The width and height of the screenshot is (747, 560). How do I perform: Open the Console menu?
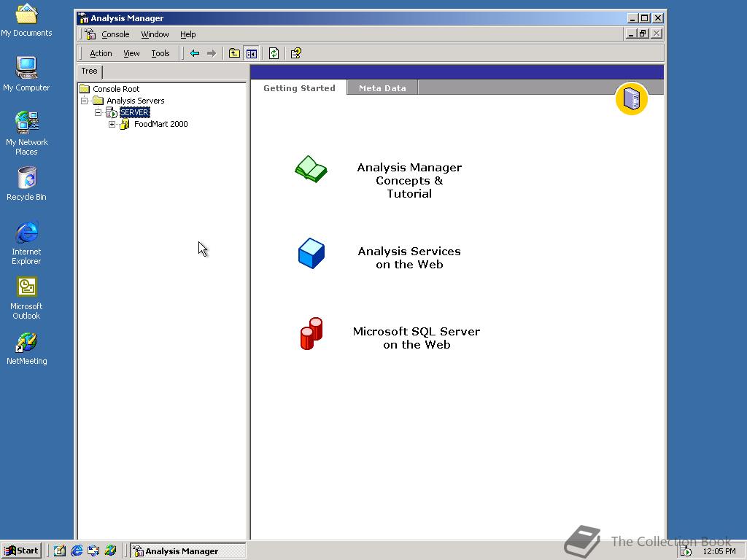coord(115,34)
